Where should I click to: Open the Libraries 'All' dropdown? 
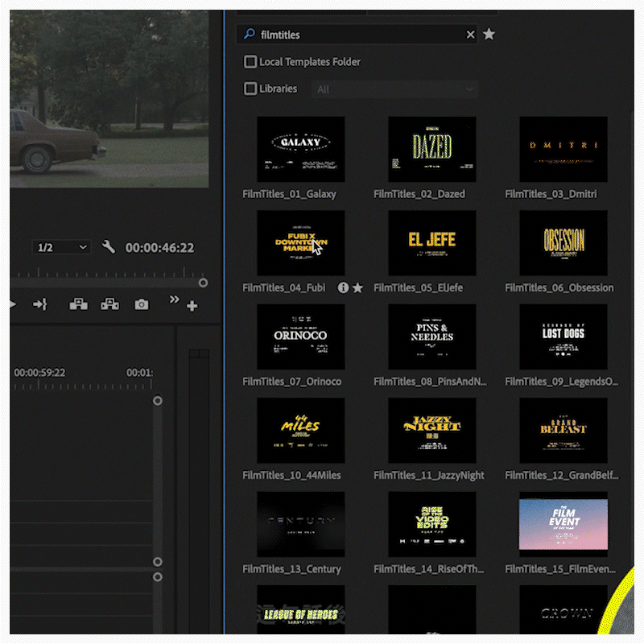tap(394, 89)
